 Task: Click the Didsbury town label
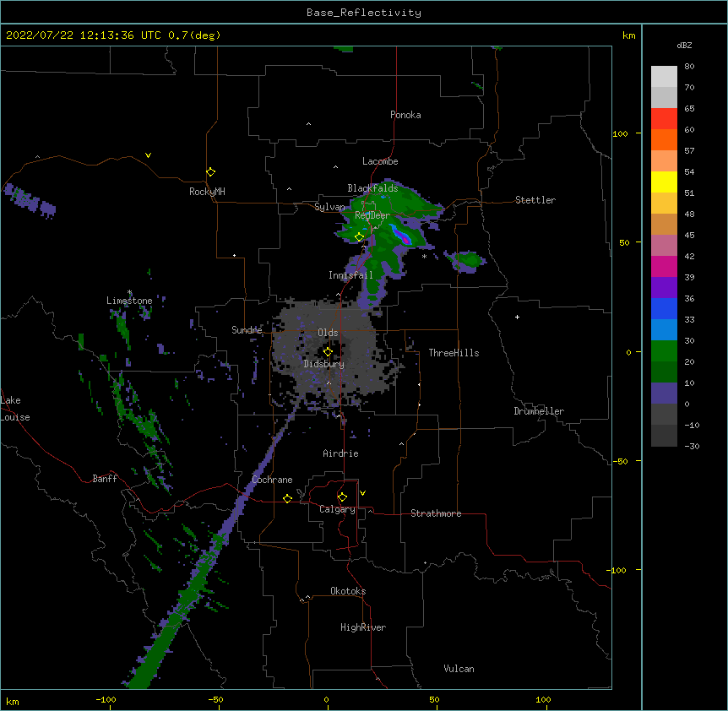324,364
